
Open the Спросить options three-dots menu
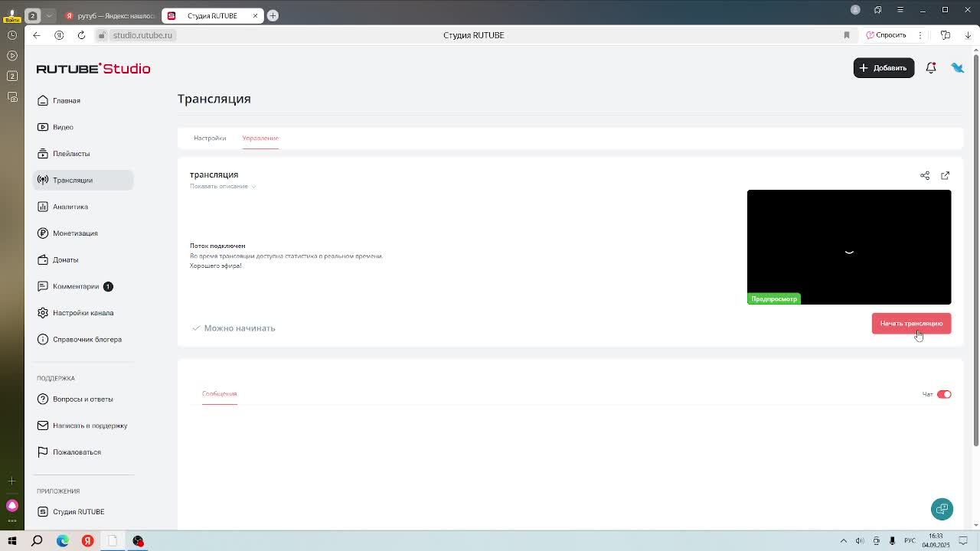920,35
